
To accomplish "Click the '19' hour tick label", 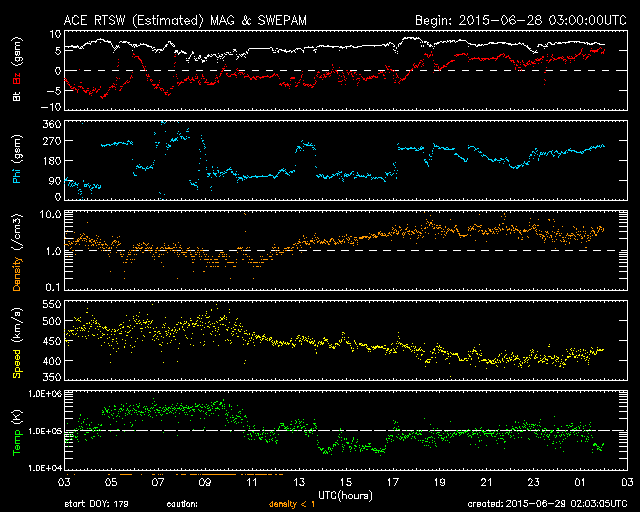I will tap(440, 483).
